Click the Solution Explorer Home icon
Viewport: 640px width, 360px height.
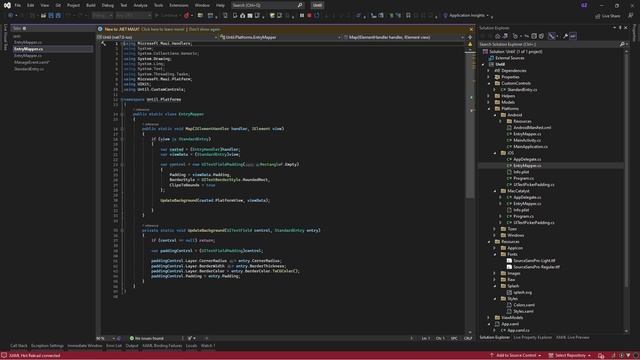tap(497, 36)
